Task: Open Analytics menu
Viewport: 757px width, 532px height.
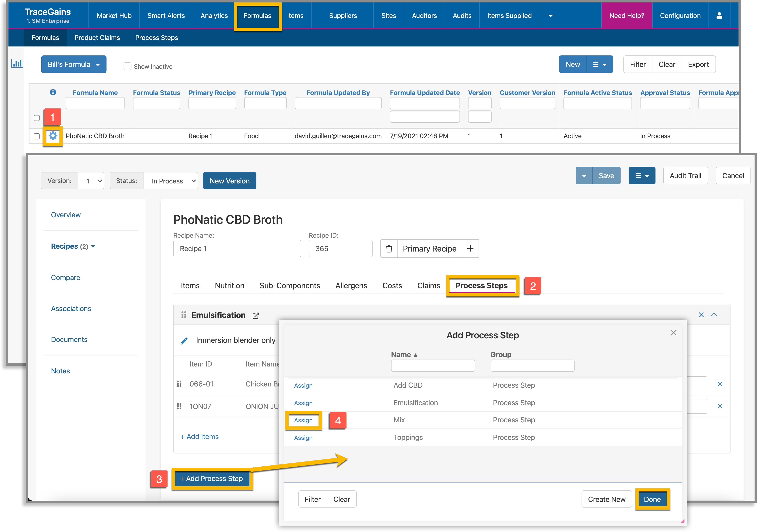Action: coord(214,15)
